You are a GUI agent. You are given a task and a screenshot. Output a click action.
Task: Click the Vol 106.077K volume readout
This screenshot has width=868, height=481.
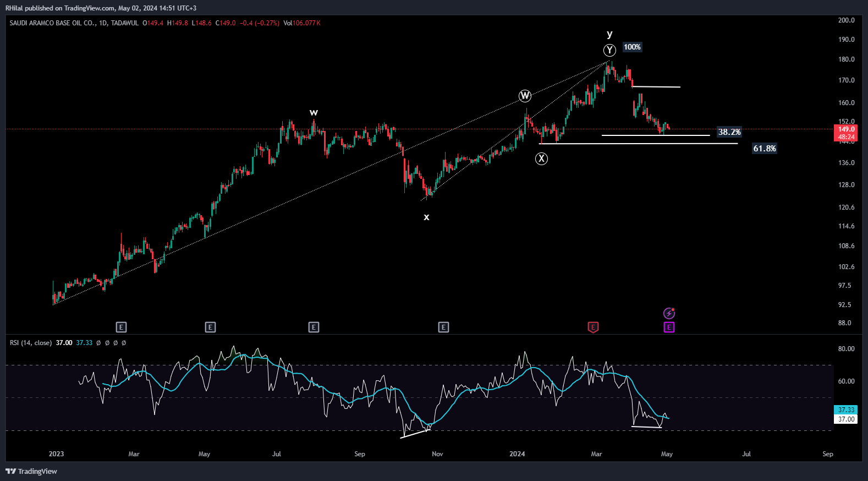302,23
